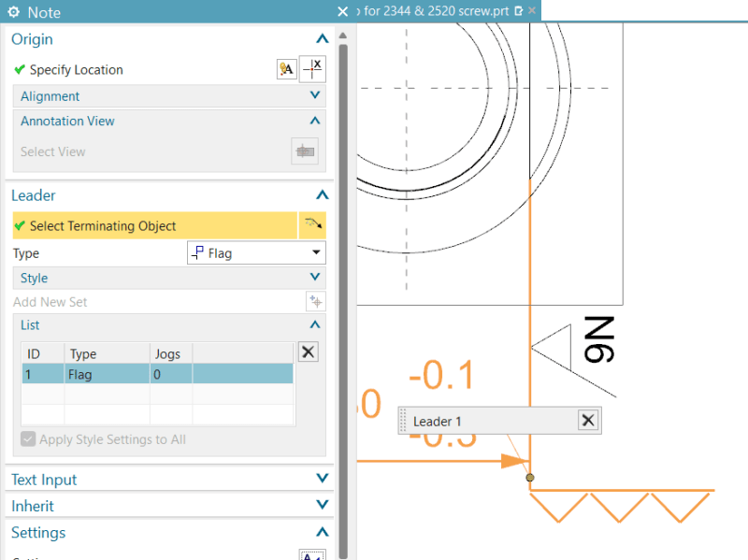The image size is (748, 560).
Task: Click the scrollbar up arrow
Action: [x=342, y=36]
